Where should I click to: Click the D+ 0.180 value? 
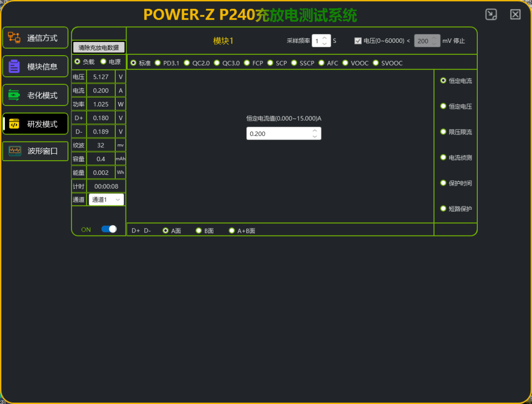click(101, 118)
